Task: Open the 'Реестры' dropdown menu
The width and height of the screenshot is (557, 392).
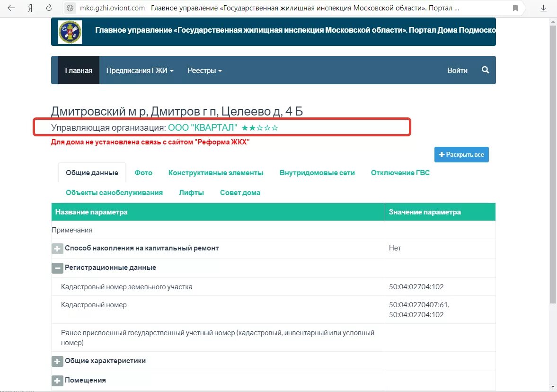Action: click(x=204, y=71)
